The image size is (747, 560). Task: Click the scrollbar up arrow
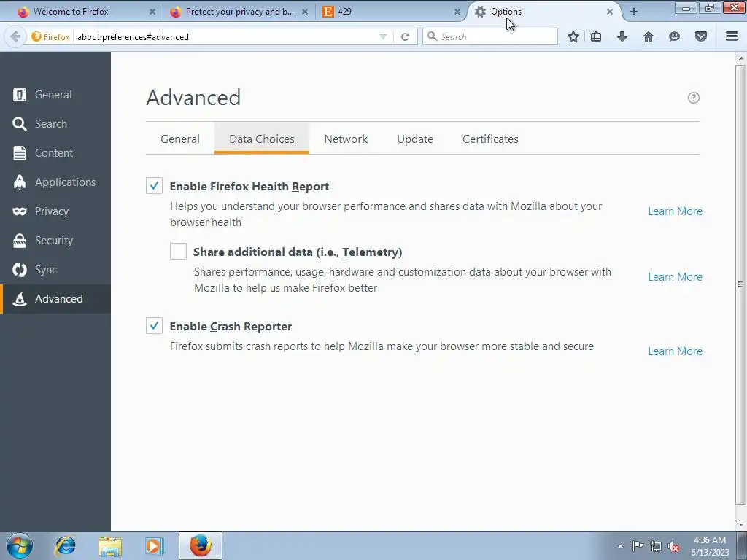pos(740,58)
